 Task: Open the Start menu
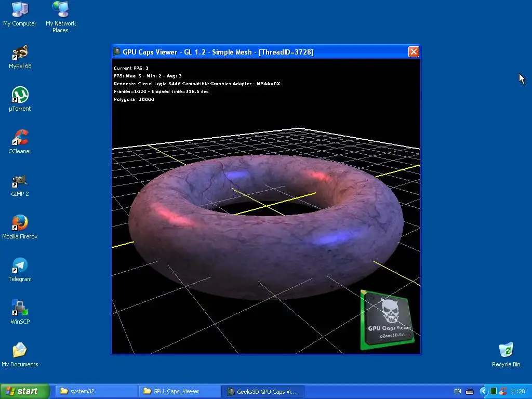24,391
